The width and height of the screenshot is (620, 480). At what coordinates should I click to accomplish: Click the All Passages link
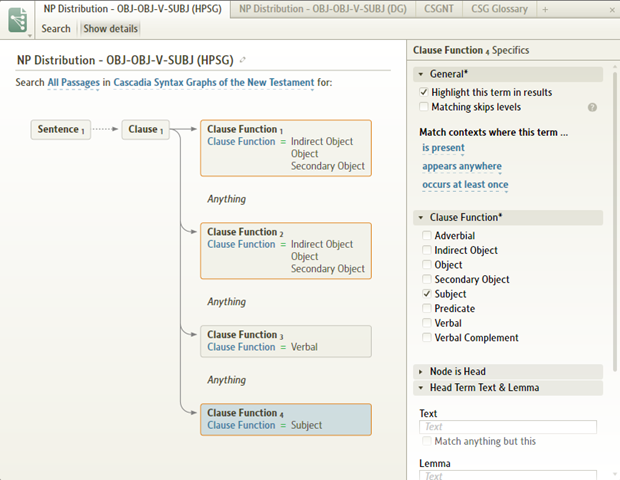pos(78,82)
